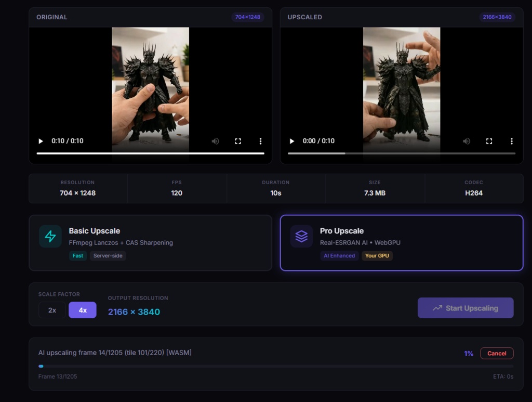Click the SCALE FACTOR label
The image size is (532, 402).
coord(59,294)
